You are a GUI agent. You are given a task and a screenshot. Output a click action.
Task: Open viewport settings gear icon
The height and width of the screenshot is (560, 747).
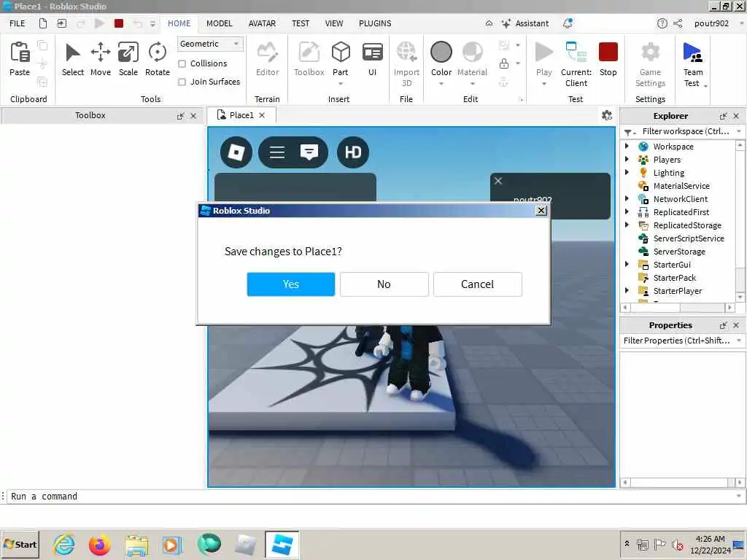click(606, 115)
